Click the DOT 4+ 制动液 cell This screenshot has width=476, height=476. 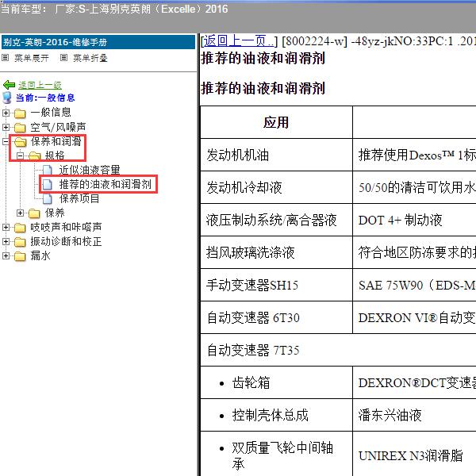pos(414,220)
